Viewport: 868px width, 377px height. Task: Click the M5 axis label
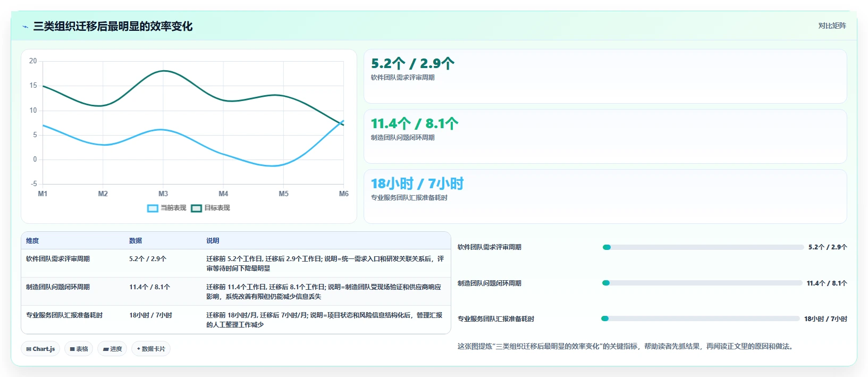284,194
